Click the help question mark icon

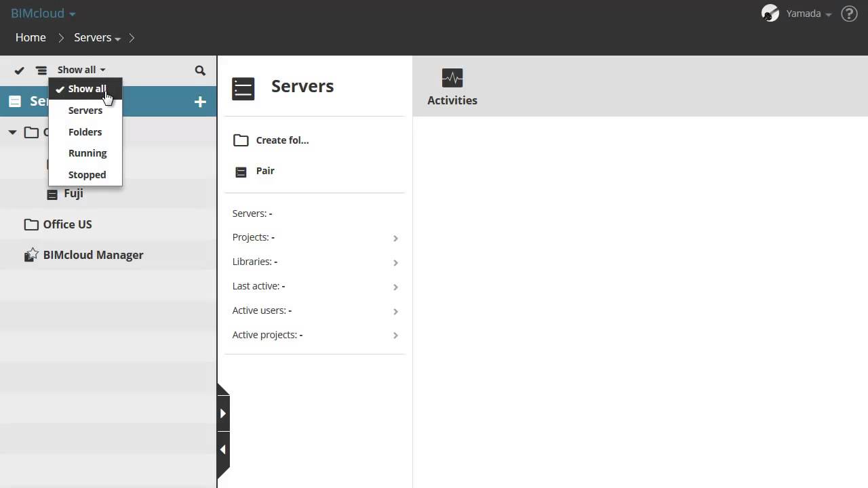pos(849,14)
